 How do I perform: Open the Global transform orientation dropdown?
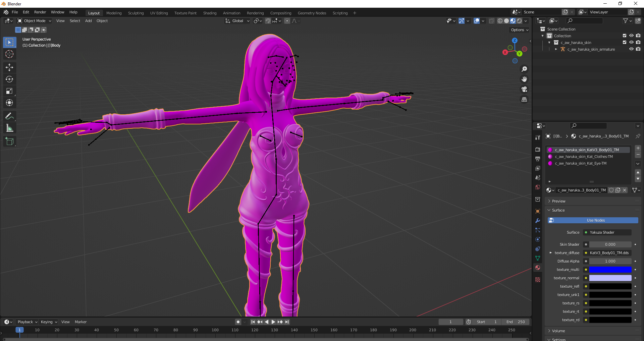(237, 21)
